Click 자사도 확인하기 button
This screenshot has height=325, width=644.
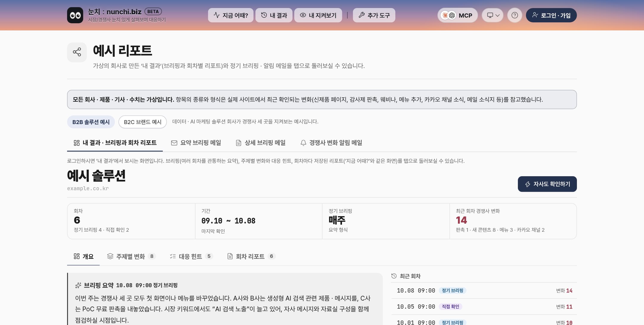(x=547, y=184)
